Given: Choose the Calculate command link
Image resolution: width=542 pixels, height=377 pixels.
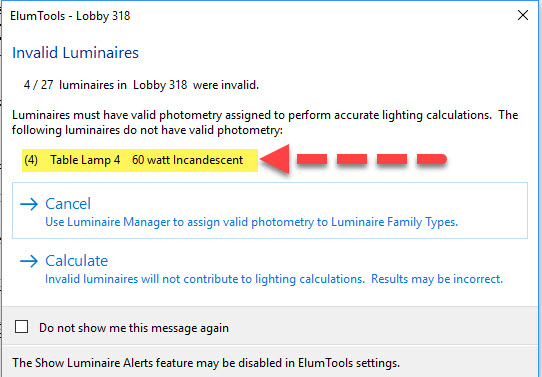Looking at the screenshot, I should pos(270,269).
